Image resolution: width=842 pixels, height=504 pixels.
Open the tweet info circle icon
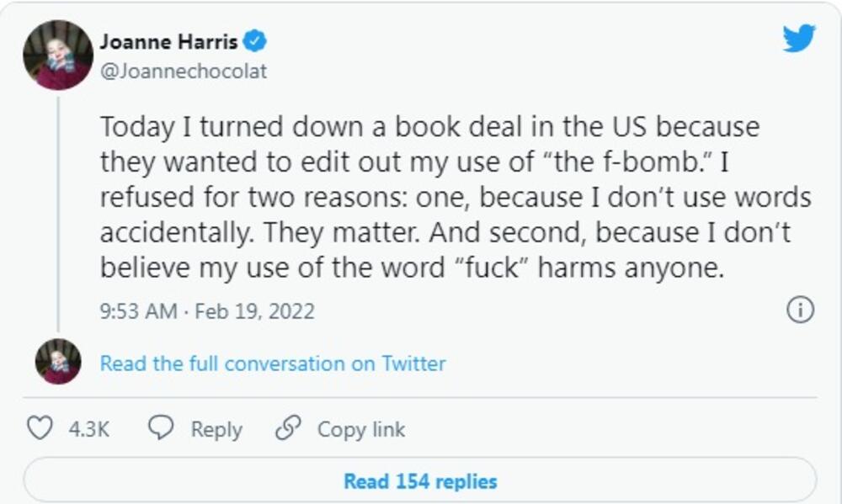coord(800,310)
